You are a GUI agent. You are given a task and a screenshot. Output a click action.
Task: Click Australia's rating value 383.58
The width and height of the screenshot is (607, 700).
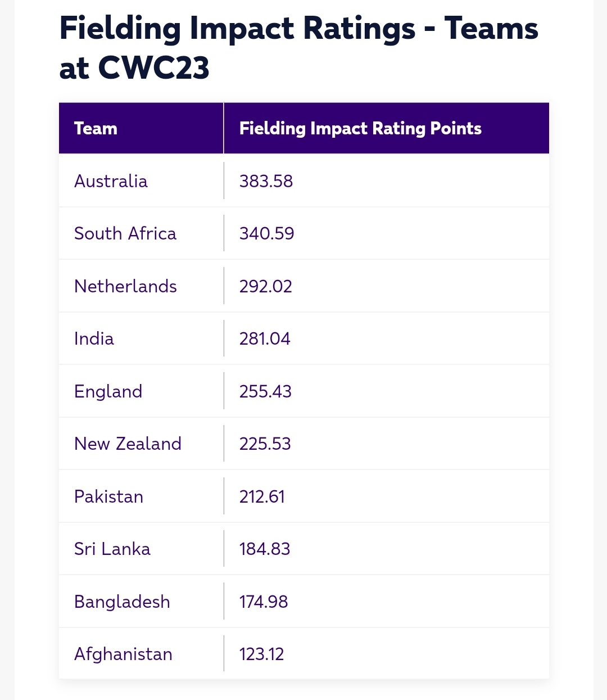pyautogui.click(x=266, y=181)
